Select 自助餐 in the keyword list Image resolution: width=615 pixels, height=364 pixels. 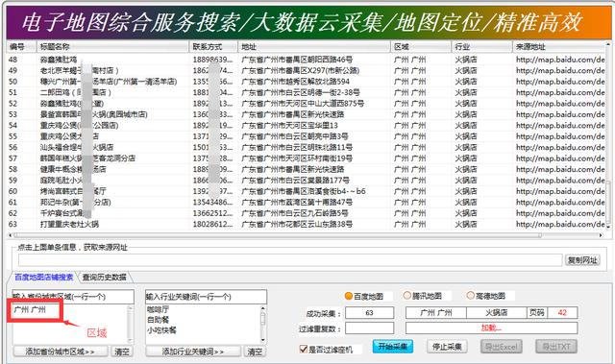158,320
